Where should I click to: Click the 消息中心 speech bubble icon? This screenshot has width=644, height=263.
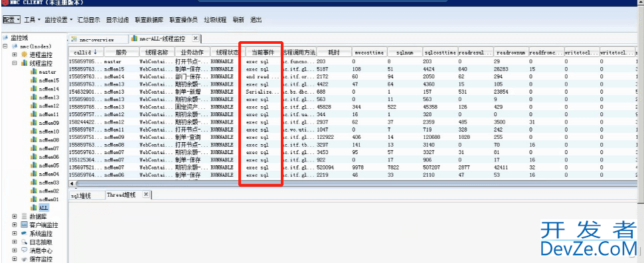[x=25, y=250]
